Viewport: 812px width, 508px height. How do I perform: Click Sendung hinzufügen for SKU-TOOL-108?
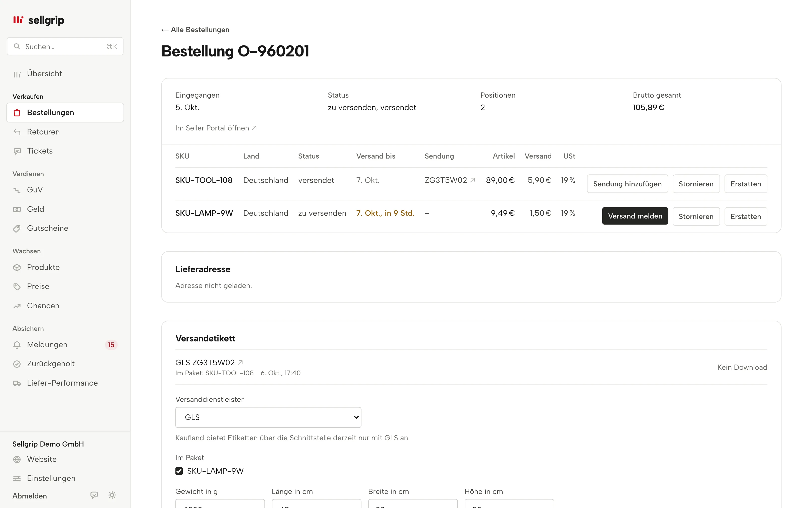(x=627, y=184)
